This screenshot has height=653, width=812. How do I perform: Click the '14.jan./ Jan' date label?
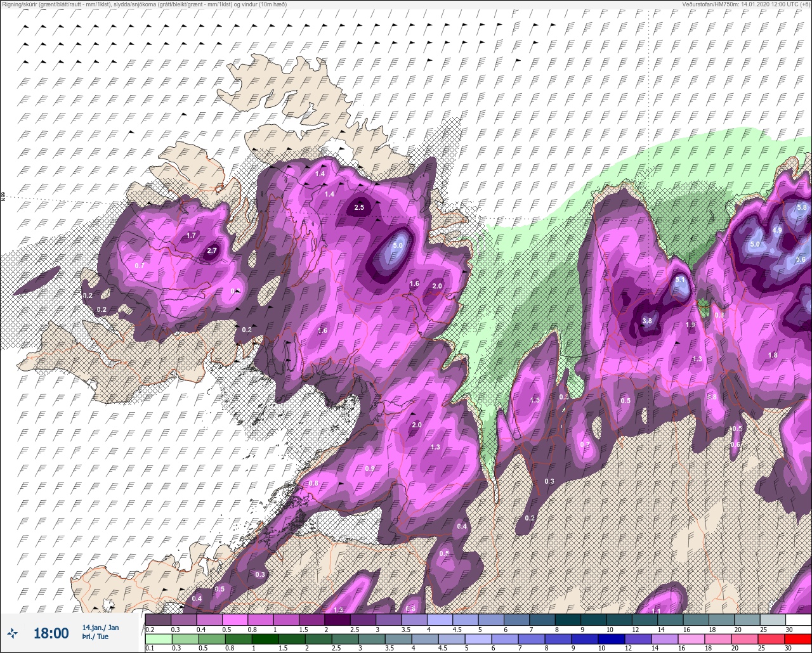coord(100,628)
